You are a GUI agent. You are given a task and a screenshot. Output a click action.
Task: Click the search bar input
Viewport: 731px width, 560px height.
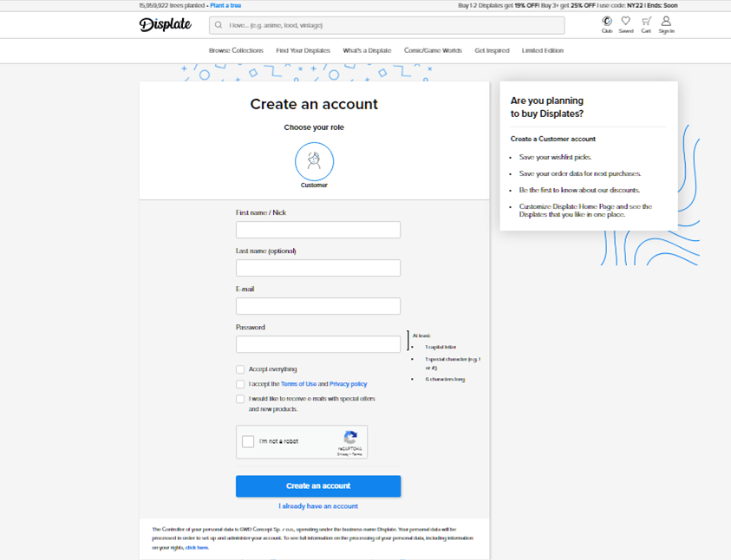tap(387, 25)
